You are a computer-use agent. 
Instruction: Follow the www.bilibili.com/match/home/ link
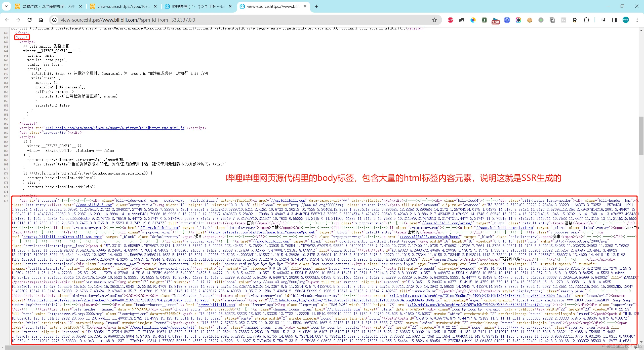(430, 237)
